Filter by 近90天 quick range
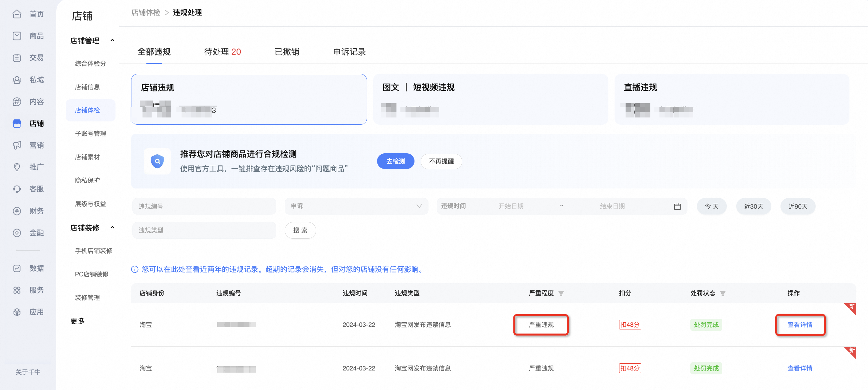The height and width of the screenshot is (390, 868). pos(798,206)
